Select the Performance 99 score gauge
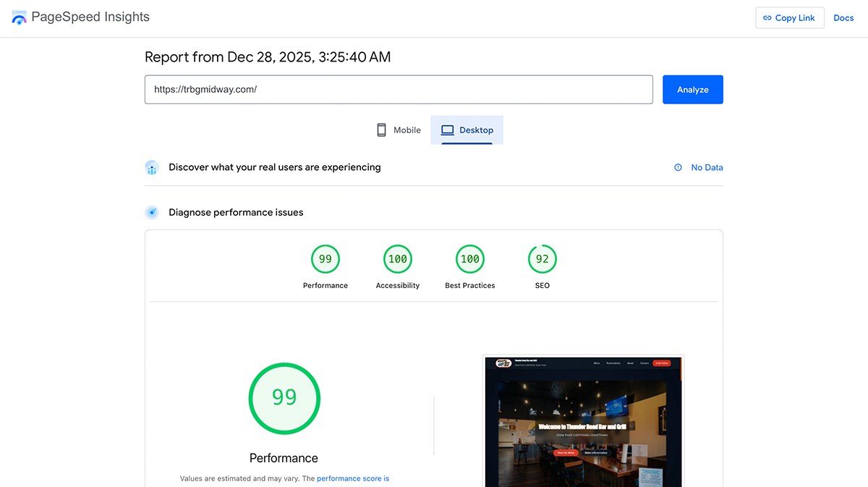The image size is (868, 487). point(325,258)
